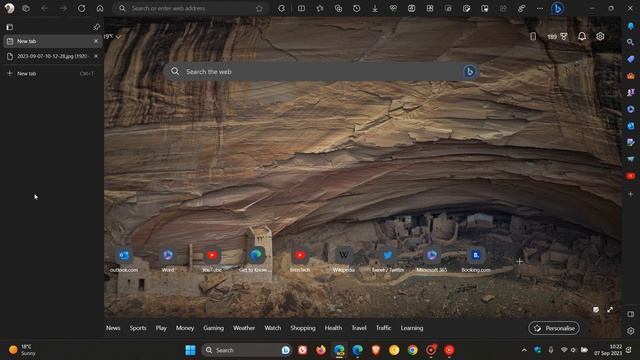Open the Downloads icon in toolbar
Screen dimensions: 640x360
375,8
